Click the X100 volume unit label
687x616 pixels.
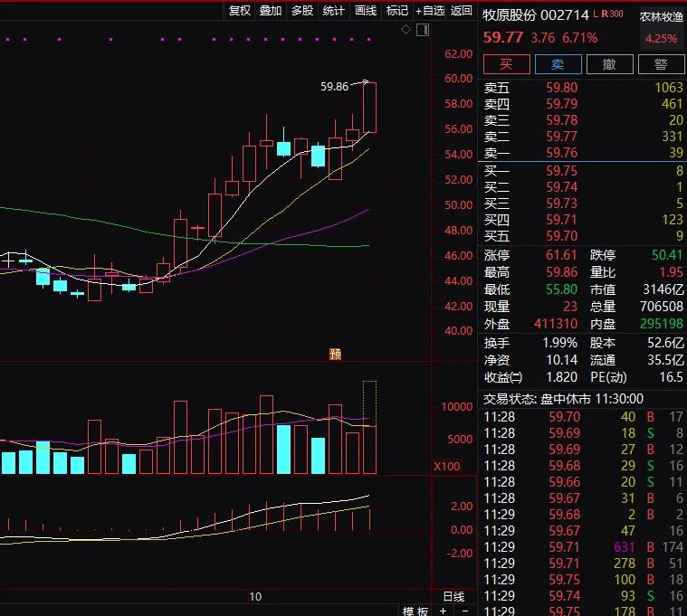point(446,466)
